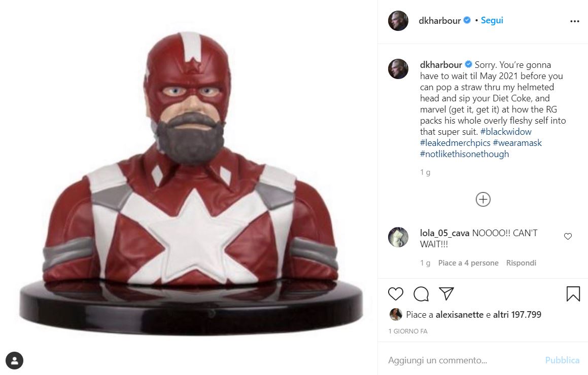The image size is (588, 375).
Task: Like the post with the heart icon
Action: [395, 294]
